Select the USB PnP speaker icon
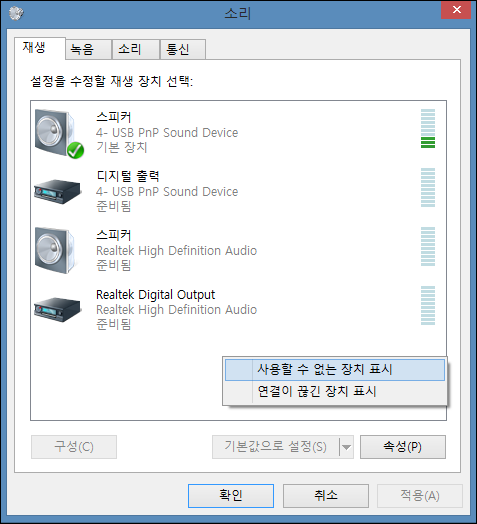Screen dimensions: 477x524 click(x=59, y=133)
